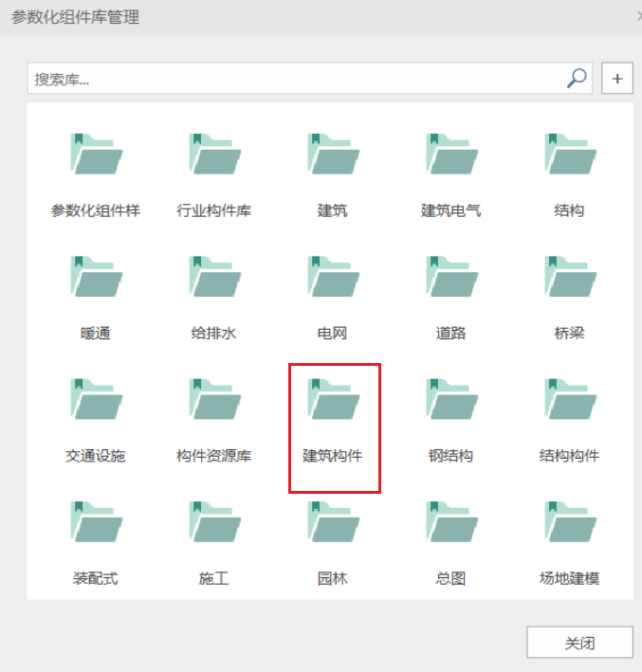Open the 电网 folder icon
This screenshot has width=642, height=672.
tap(333, 277)
